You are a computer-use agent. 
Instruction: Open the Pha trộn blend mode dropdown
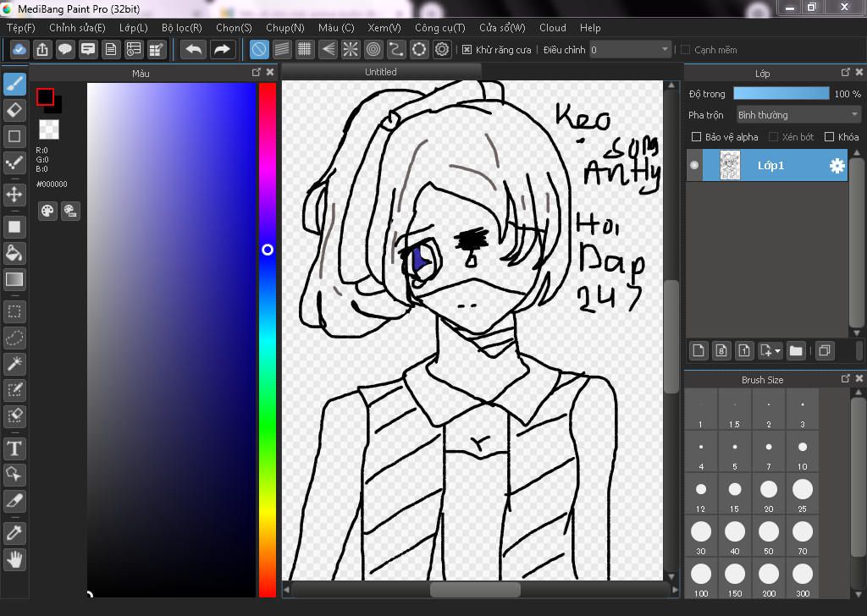pos(798,115)
